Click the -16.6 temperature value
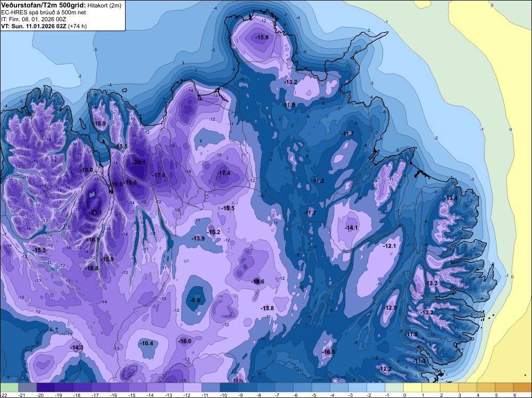 [x=328, y=352]
